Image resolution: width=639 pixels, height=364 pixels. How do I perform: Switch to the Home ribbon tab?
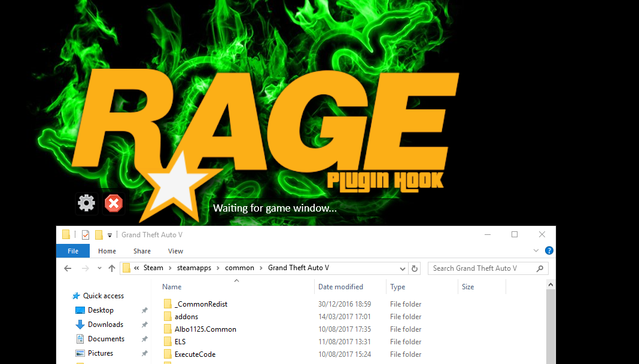106,251
